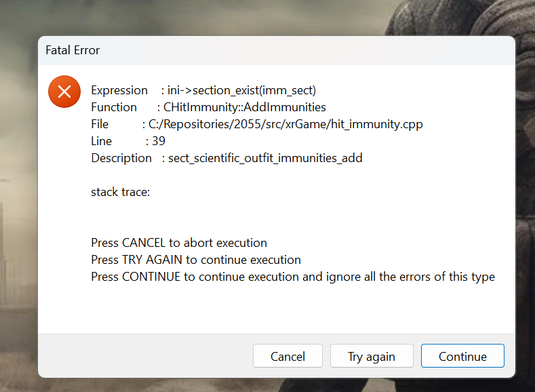Click the "Line" field label

pos(102,141)
